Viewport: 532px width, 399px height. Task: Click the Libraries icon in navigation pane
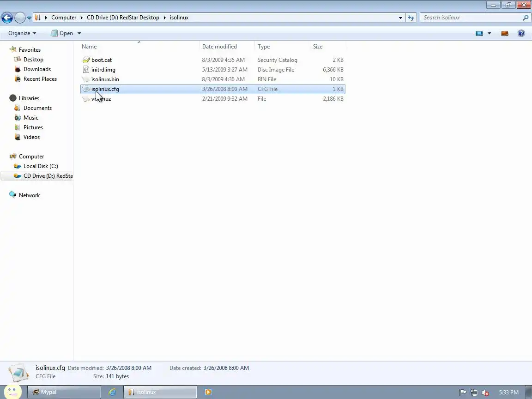13,98
